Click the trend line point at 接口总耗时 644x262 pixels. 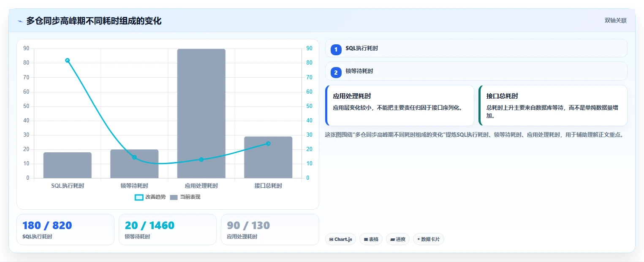coord(268,143)
